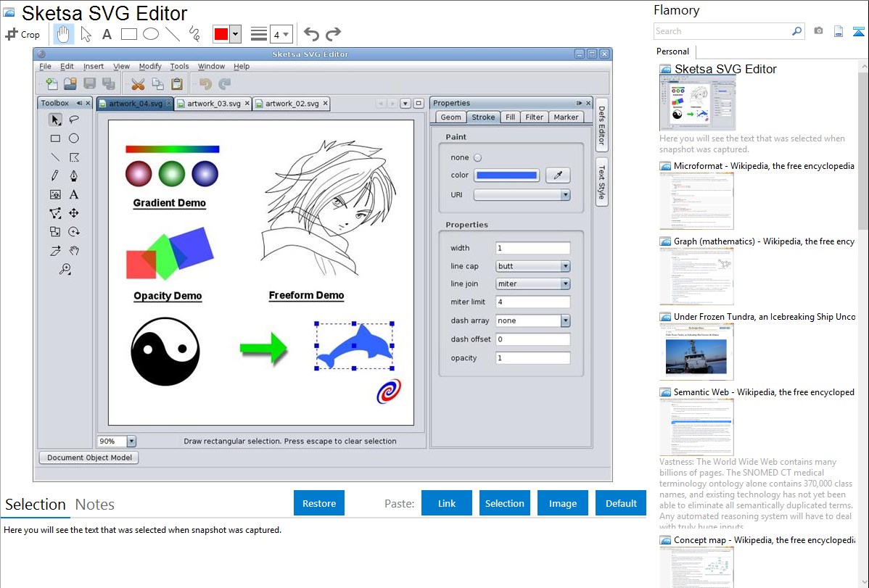This screenshot has height=588, width=869.
Task: Pick the lasso selection tool in Toolbox
Action: tap(74, 120)
